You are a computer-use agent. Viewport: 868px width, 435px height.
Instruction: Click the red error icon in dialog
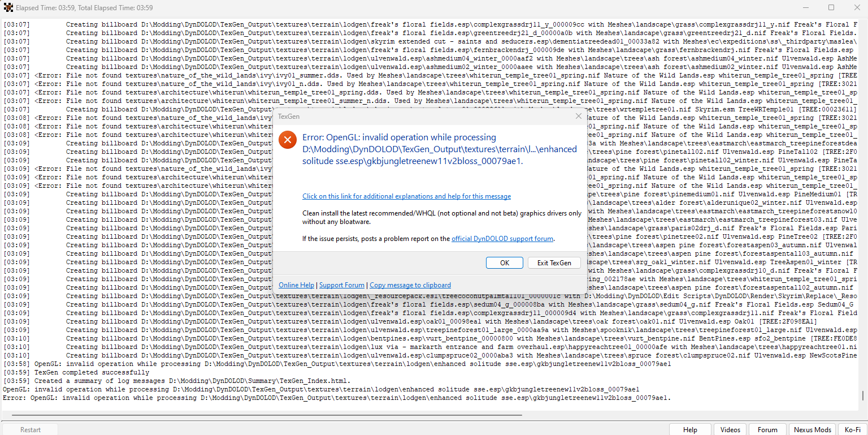tap(287, 140)
